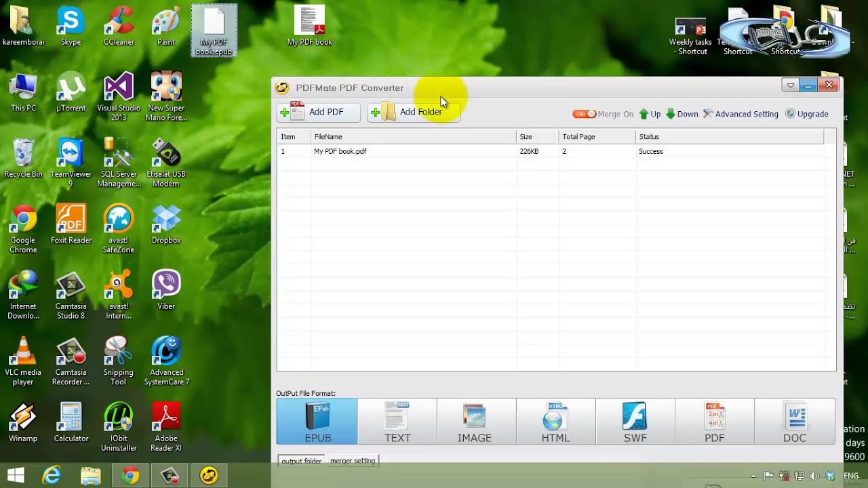Select the CCleaner desktop icon

pyautogui.click(x=118, y=27)
